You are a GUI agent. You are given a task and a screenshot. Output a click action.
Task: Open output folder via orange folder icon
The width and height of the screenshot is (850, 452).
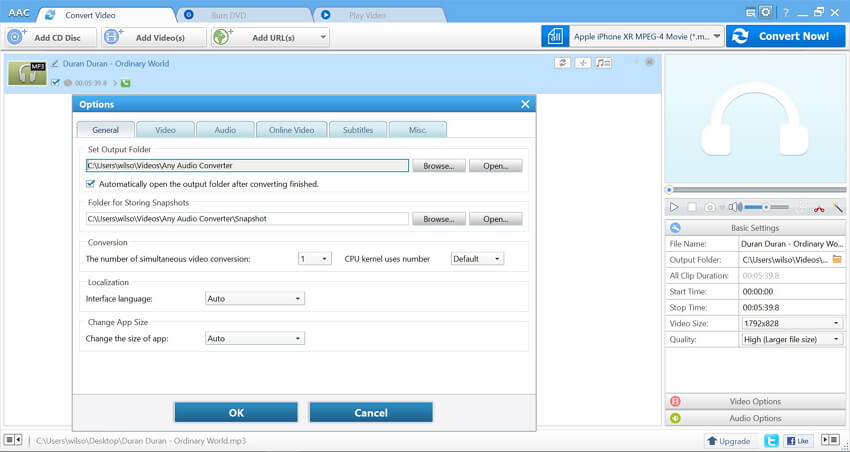point(837,260)
